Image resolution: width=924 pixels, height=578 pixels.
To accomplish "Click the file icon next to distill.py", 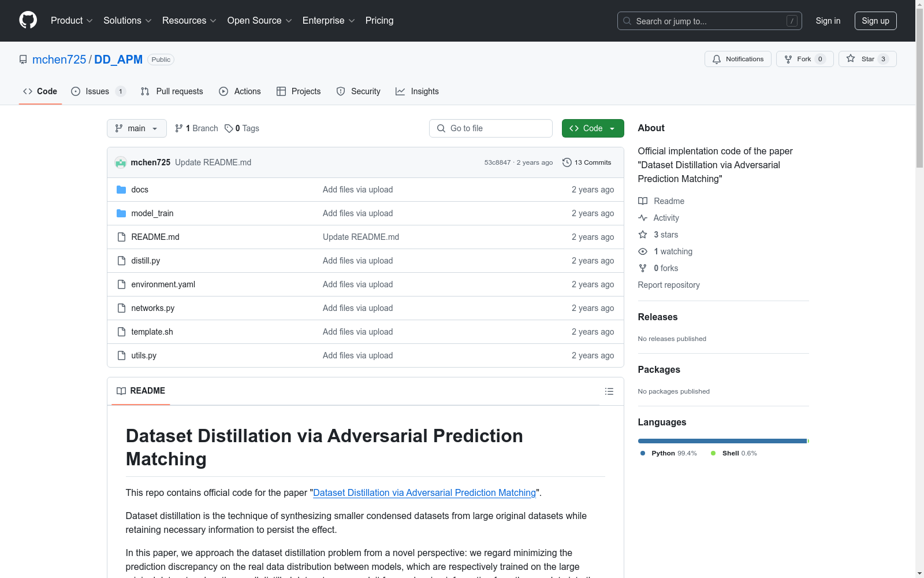I will click(121, 261).
